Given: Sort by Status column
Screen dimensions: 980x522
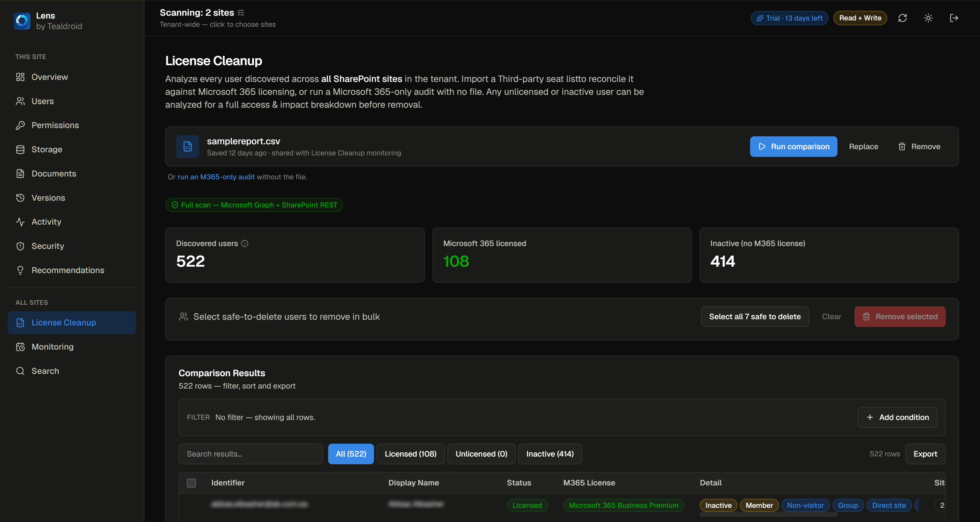Looking at the screenshot, I should click(x=519, y=483).
